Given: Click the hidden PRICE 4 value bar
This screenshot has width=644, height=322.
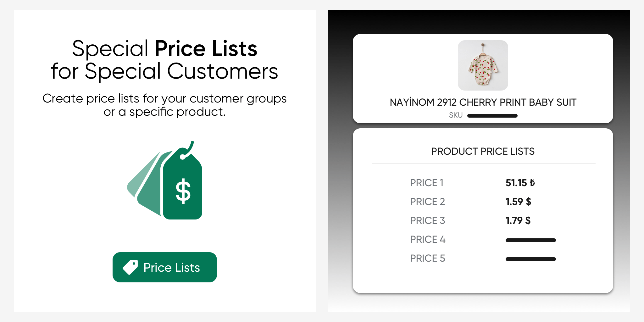Looking at the screenshot, I should tap(530, 240).
